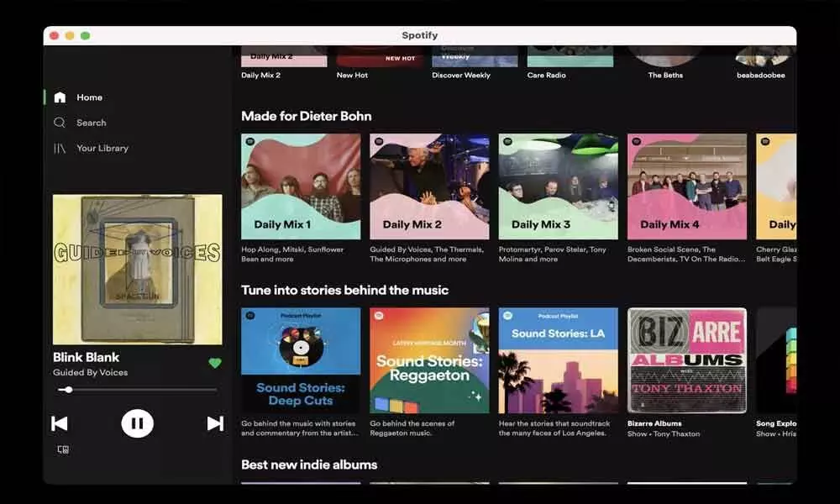
Task: Click Spotify logo on Daily Mix 4 cover
Action: click(637, 142)
